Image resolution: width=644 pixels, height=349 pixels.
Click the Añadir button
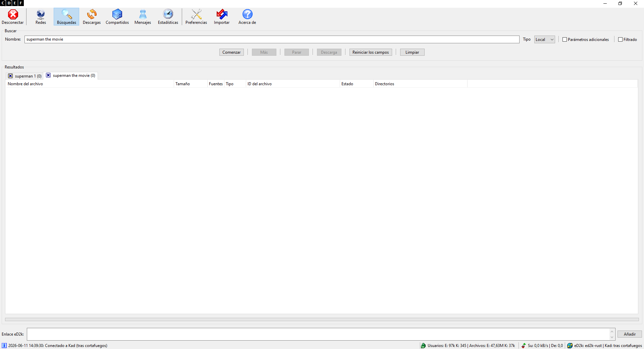pyautogui.click(x=630, y=334)
